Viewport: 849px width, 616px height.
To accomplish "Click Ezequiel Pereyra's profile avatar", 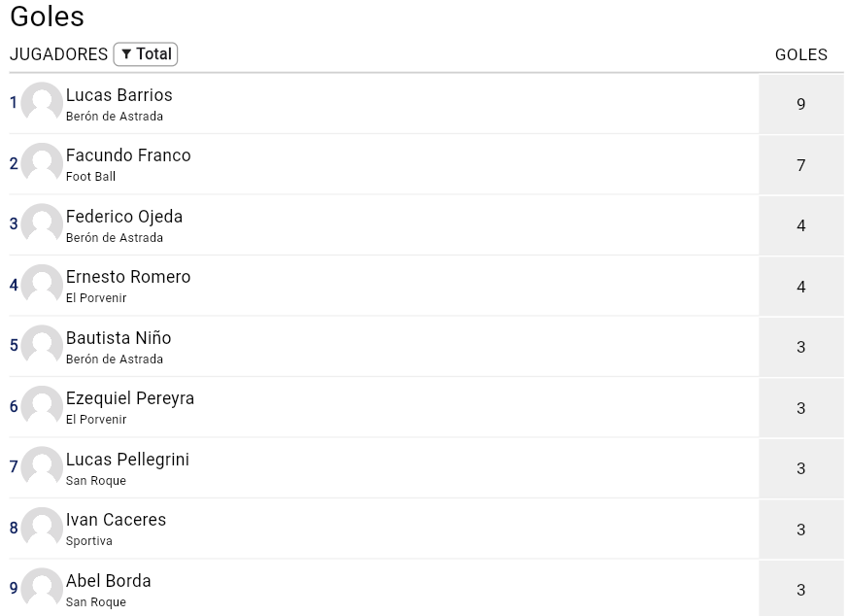I will [42, 406].
